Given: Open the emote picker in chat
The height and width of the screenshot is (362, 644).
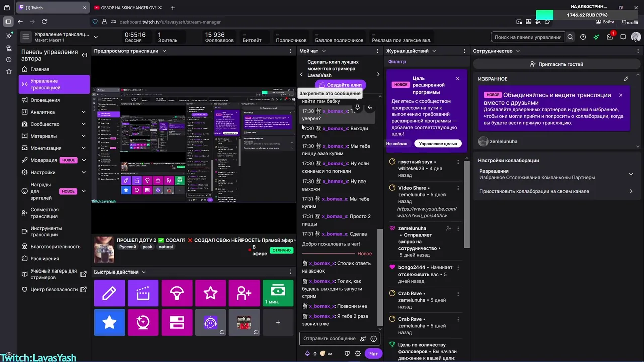Looking at the screenshot, I should tap(373, 339).
